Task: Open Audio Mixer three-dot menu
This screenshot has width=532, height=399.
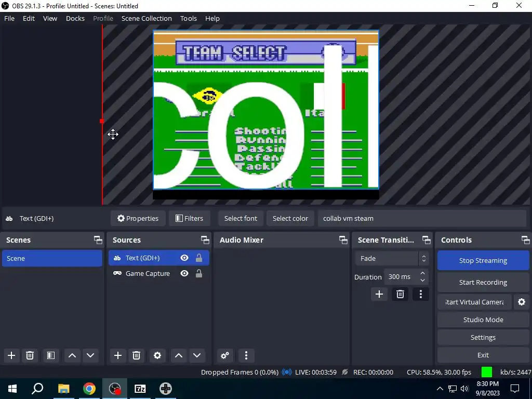Action: [246, 355]
